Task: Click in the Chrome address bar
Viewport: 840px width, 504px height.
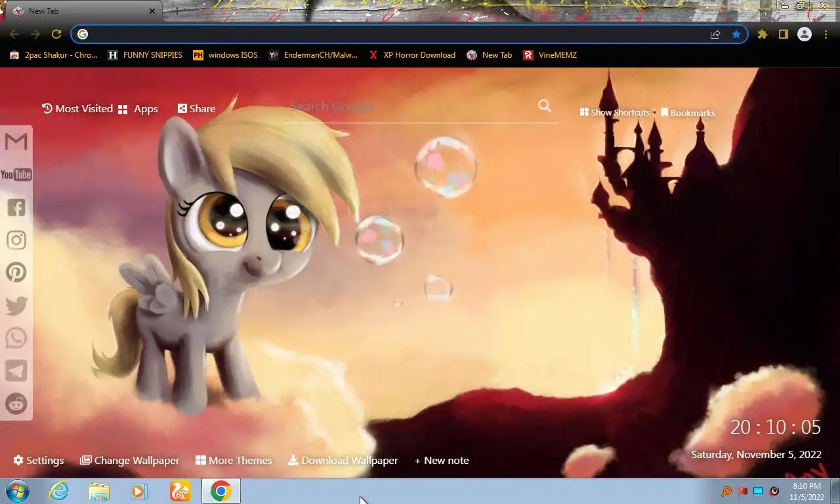Action: (394, 34)
